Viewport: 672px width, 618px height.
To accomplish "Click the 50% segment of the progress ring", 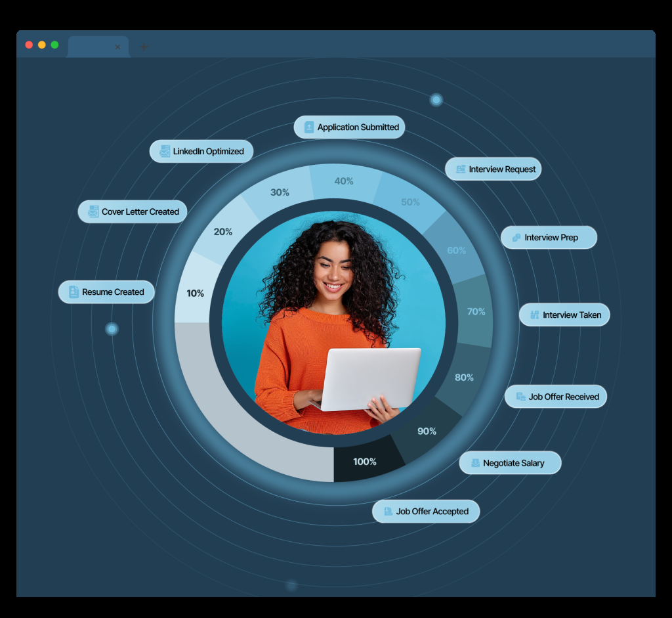I will tap(409, 202).
